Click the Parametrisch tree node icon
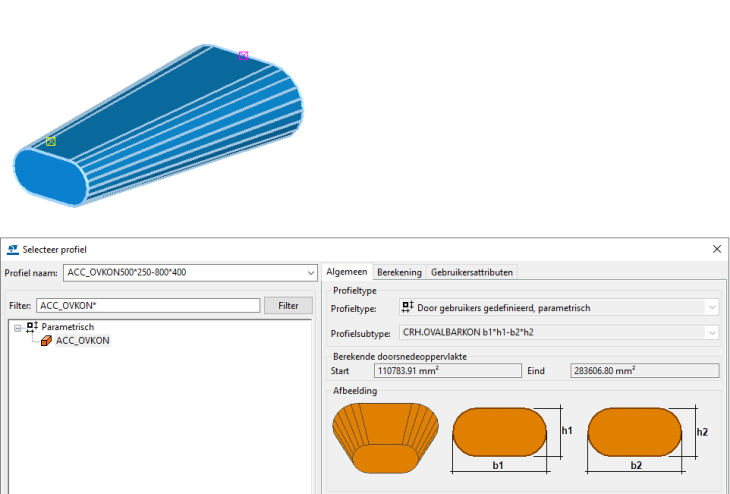Viewport: 730px width, 494px height. pos(32,327)
